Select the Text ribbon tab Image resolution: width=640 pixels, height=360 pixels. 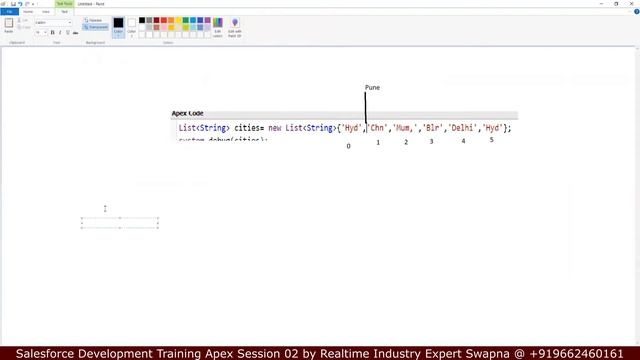(x=64, y=11)
